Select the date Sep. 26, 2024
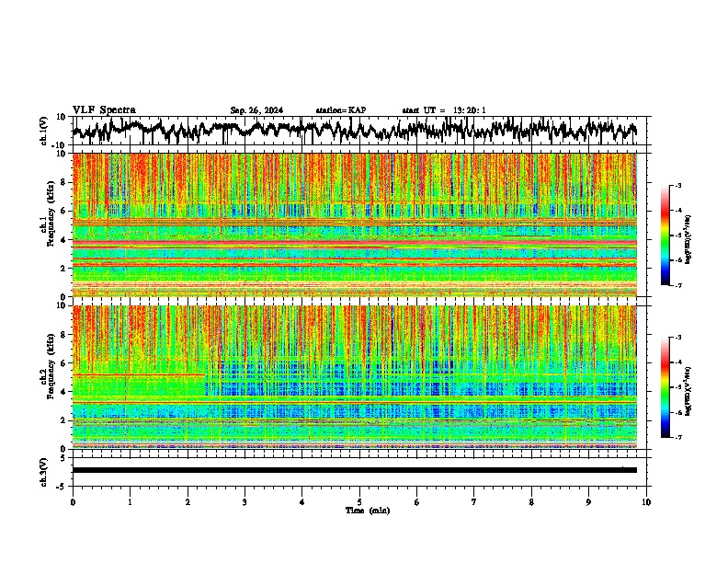 coord(256,110)
